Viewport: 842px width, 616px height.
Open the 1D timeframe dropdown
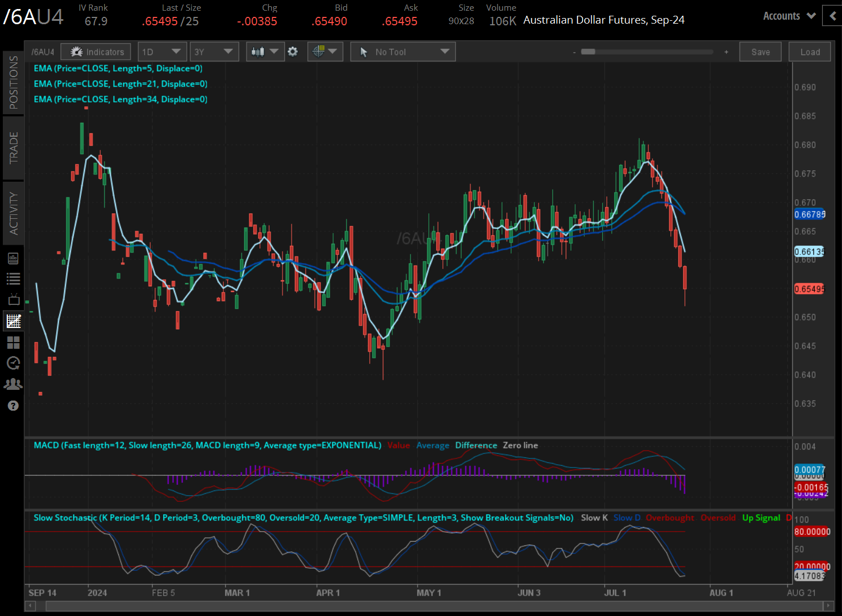(162, 51)
